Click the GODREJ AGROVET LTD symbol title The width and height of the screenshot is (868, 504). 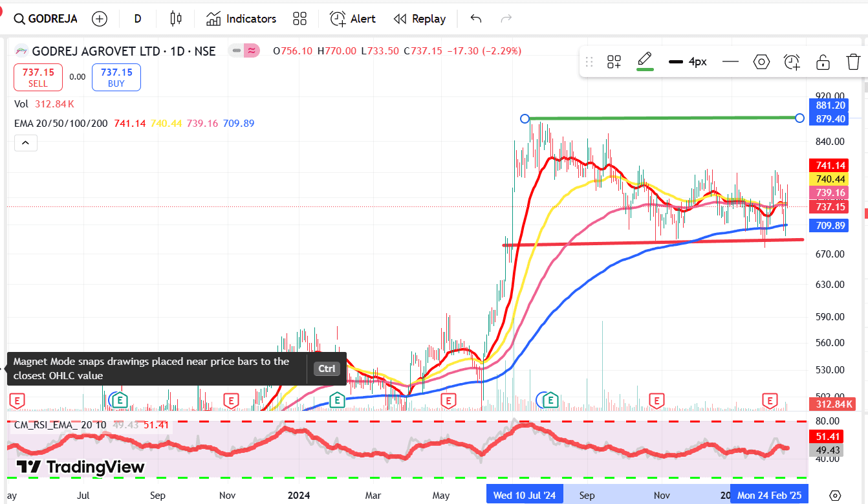pyautogui.click(x=124, y=50)
